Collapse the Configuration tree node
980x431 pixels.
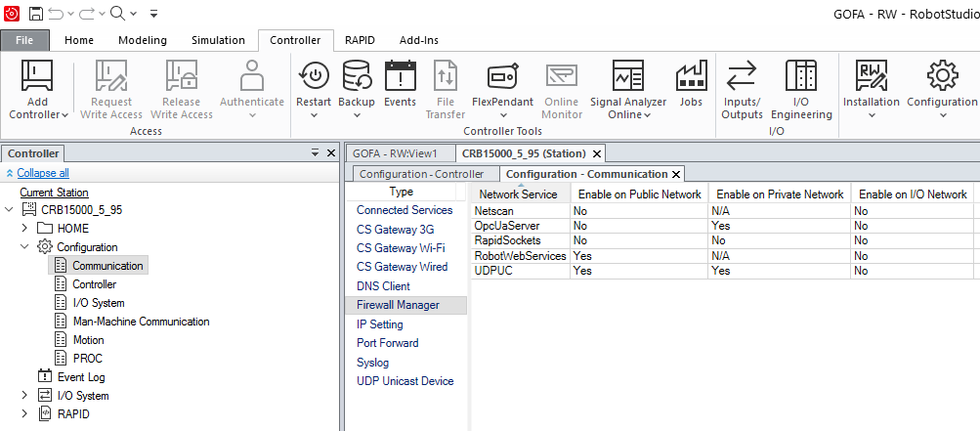click(25, 247)
